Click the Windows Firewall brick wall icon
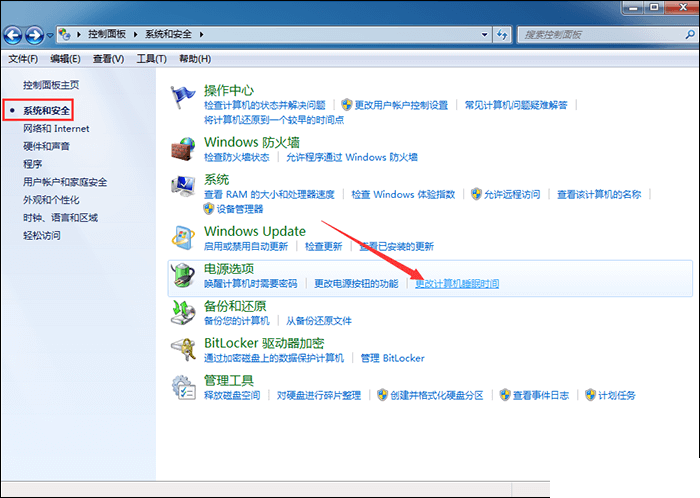The image size is (700, 498). pos(183,149)
